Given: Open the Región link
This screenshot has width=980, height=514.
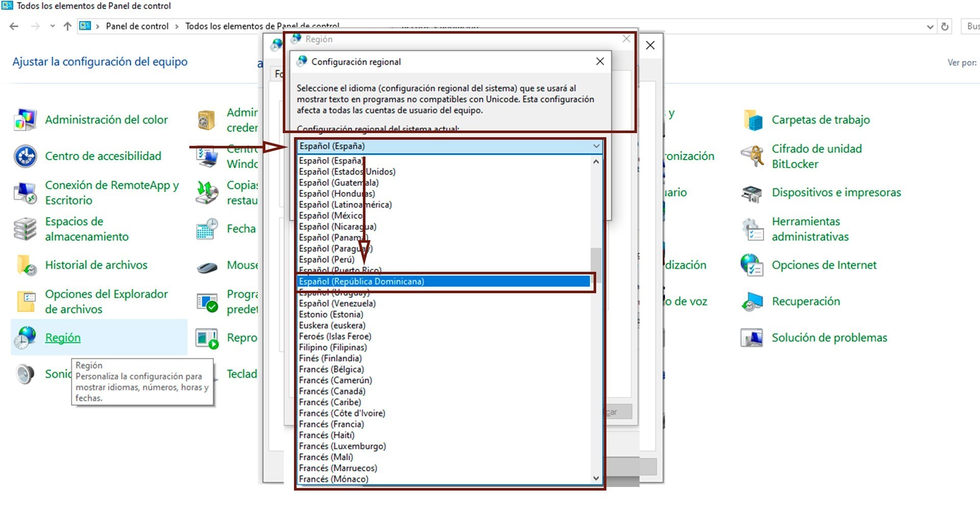Looking at the screenshot, I should click(x=63, y=338).
